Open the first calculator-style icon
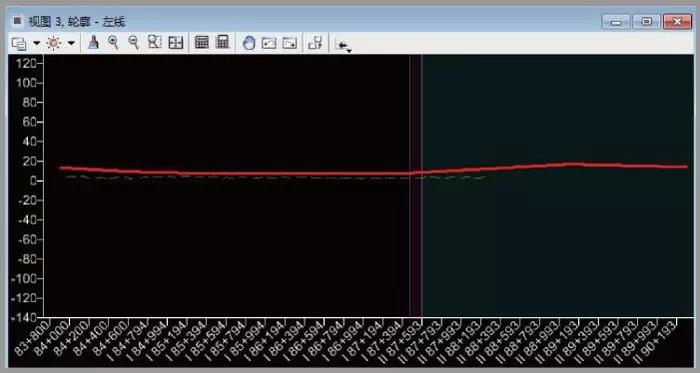This screenshot has width=700, height=373. tap(202, 42)
